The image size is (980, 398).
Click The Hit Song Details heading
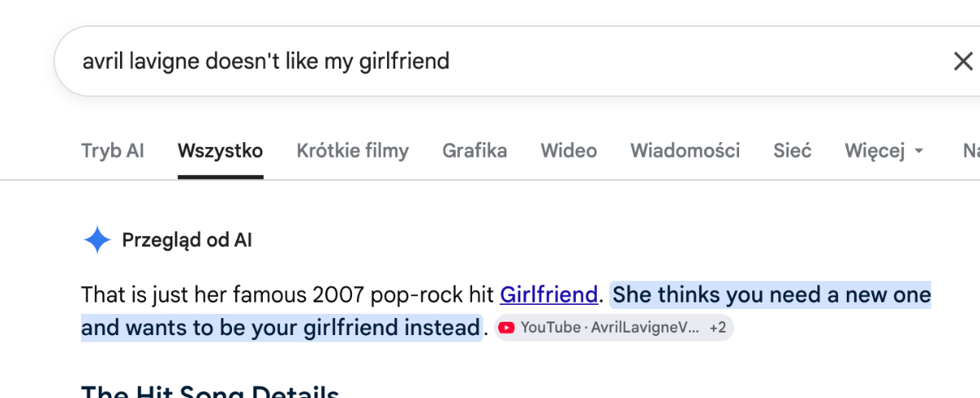(x=210, y=390)
